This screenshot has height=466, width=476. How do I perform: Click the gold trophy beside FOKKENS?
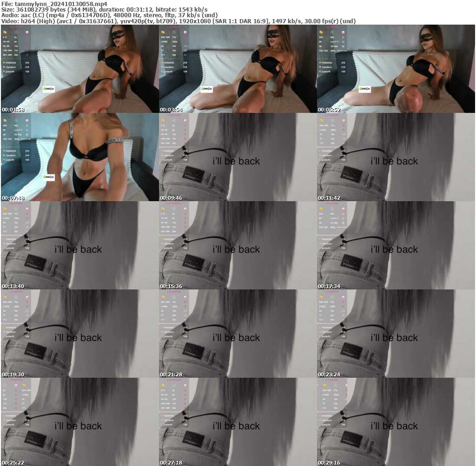[4, 63]
